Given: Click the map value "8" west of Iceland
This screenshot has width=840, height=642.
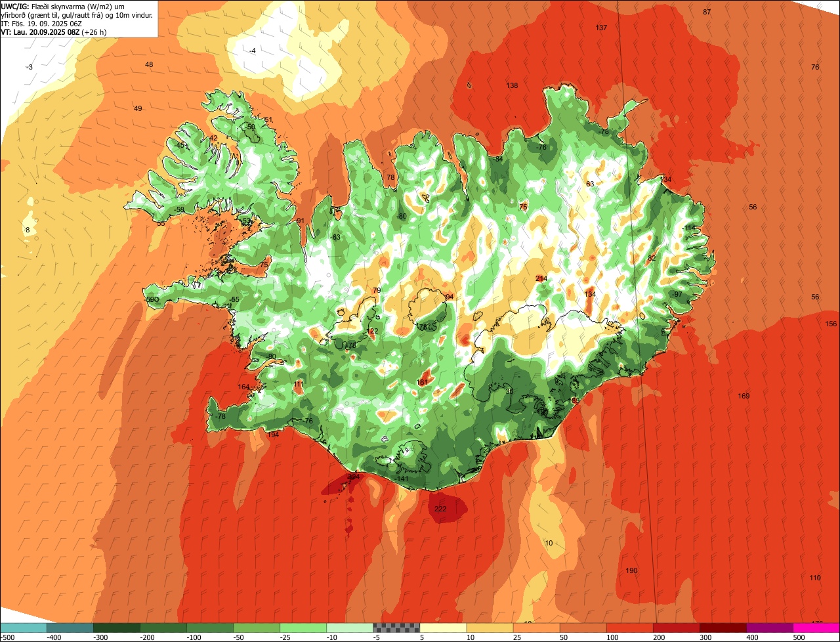Looking at the screenshot, I should click(x=28, y=230).
